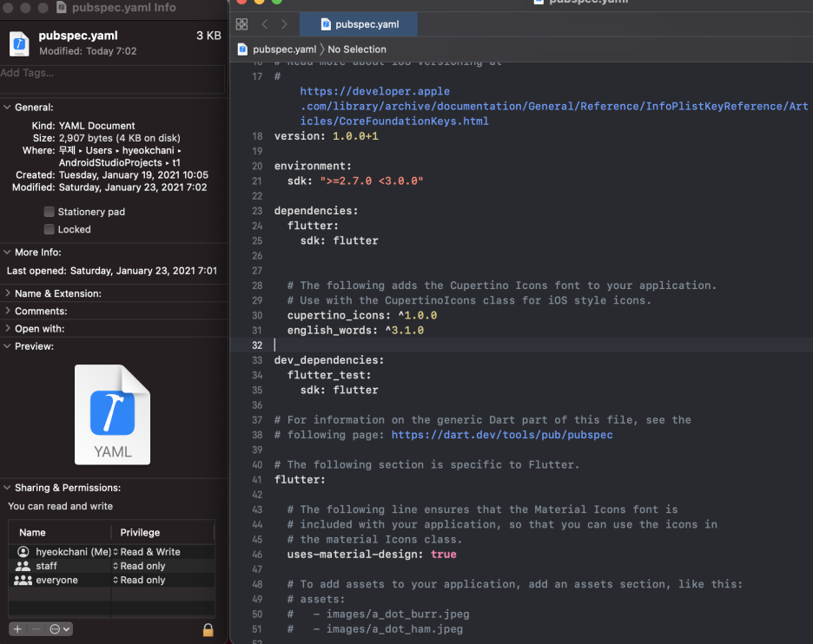Click the pubspec.yaml file icon in Info header

click(x=19, y=43)
